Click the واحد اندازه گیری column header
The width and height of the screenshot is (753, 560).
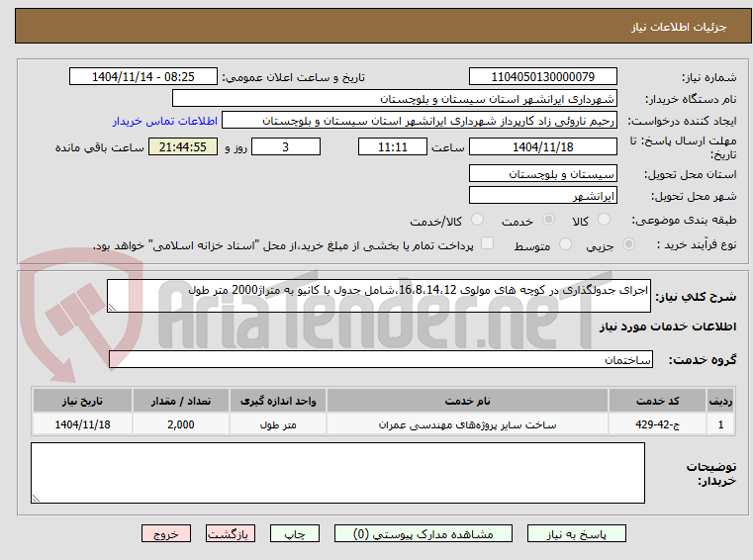tap(278, 401)
